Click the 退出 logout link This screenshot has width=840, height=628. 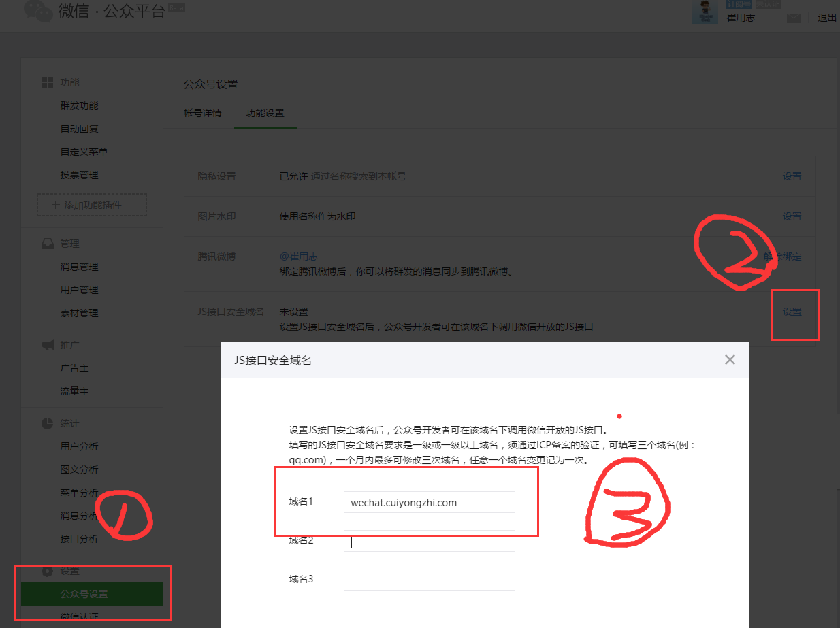coord(826,18)
